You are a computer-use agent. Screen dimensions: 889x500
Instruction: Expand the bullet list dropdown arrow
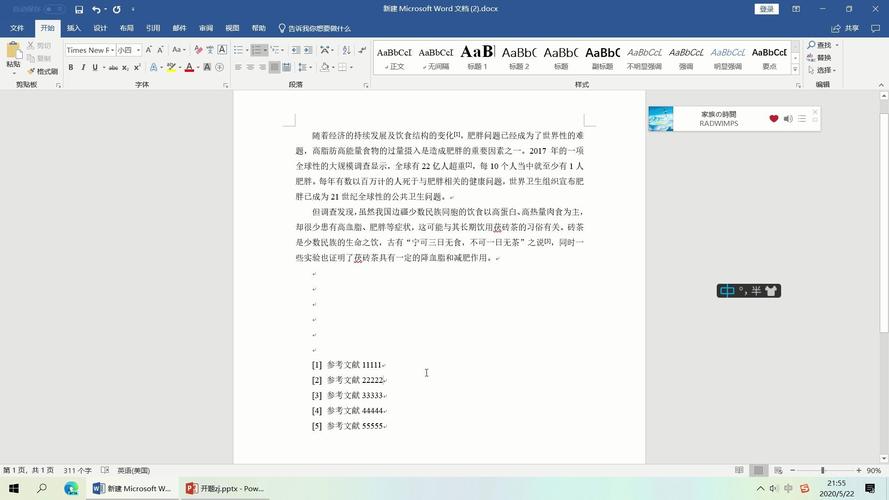247,50
